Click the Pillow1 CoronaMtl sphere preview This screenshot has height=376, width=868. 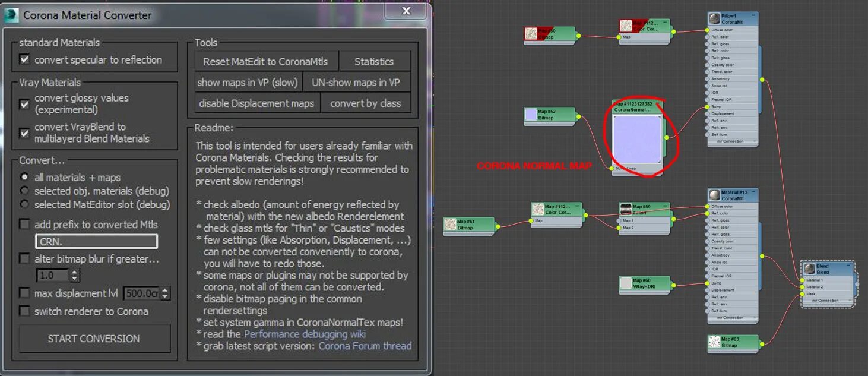pyautogui.click(x=715, y=18)
